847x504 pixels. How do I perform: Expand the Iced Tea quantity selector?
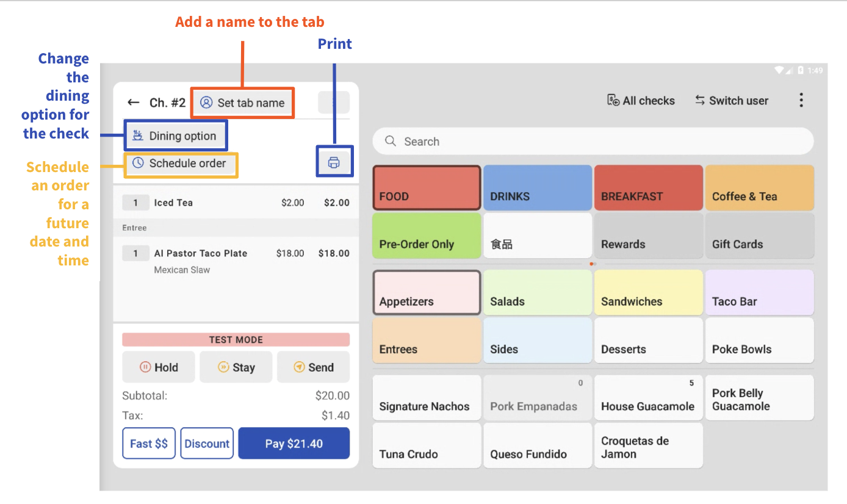[x=135, y=202]
